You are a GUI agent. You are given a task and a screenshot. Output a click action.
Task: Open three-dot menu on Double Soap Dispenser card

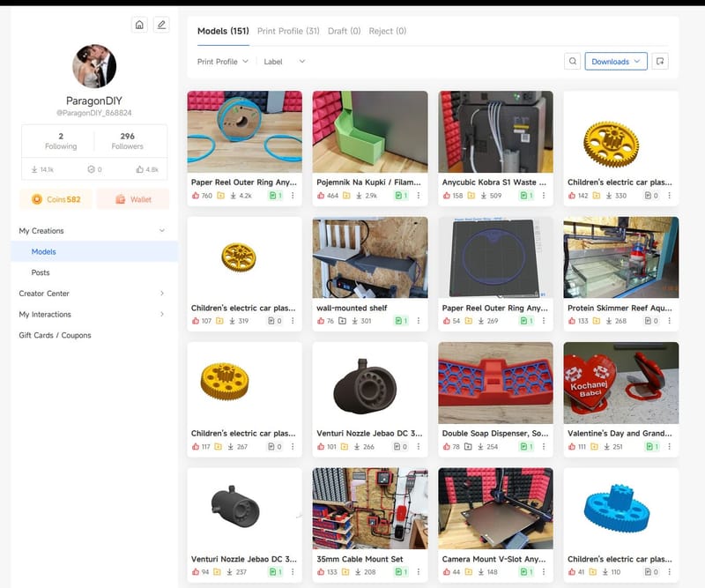coord(544,447)
